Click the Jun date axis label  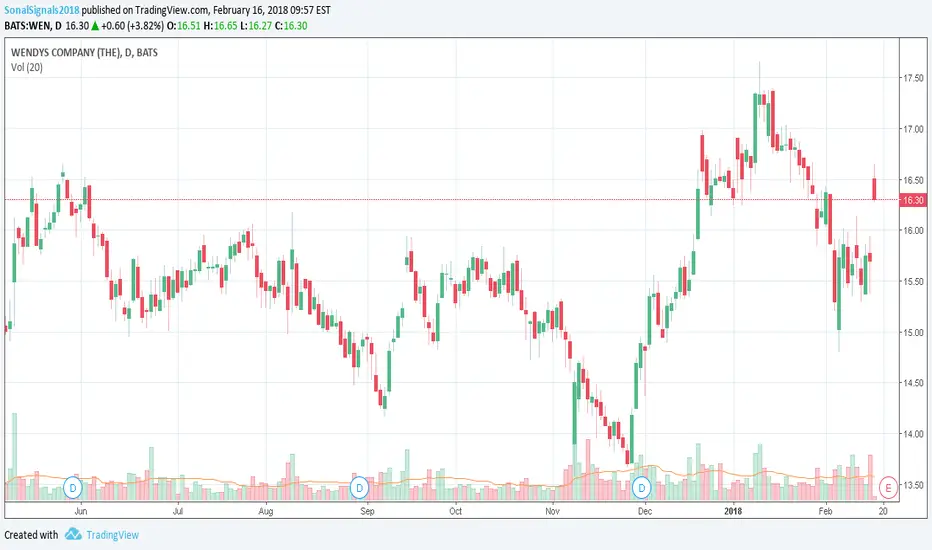81,511
